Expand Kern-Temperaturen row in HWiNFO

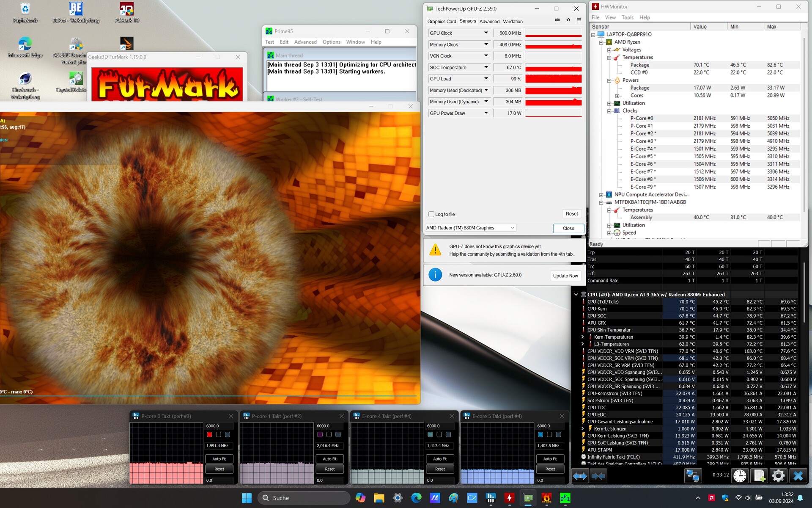(x=582, y=337)
